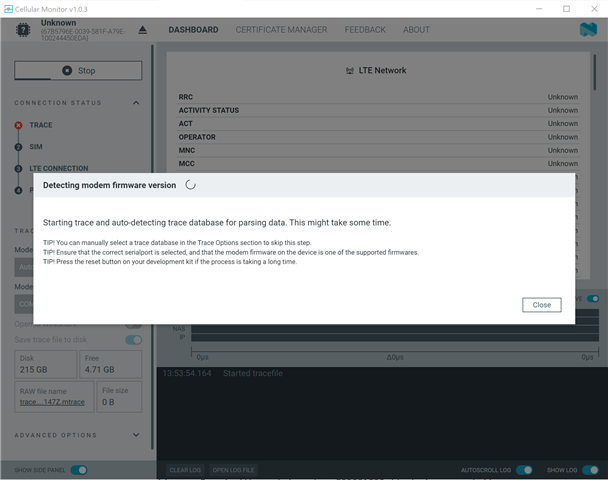This screenshot has width=608, height=480.
Task: Open the Certificate Manager tab
Action: (x=281, y=30)
